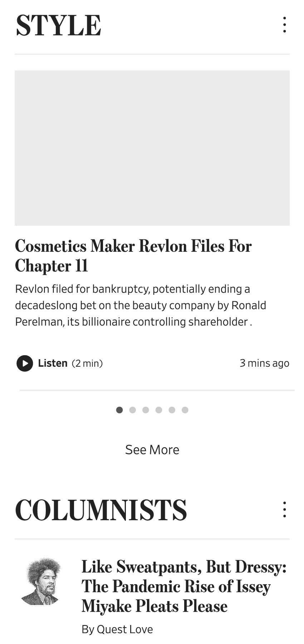Tap See More under Style

[x=152, y=450]
